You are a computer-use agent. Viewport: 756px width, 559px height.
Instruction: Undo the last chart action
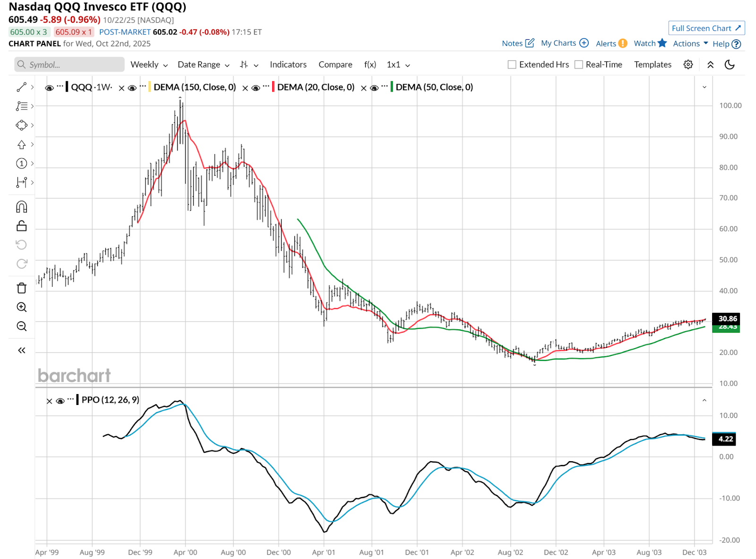[x=22, y=245]
